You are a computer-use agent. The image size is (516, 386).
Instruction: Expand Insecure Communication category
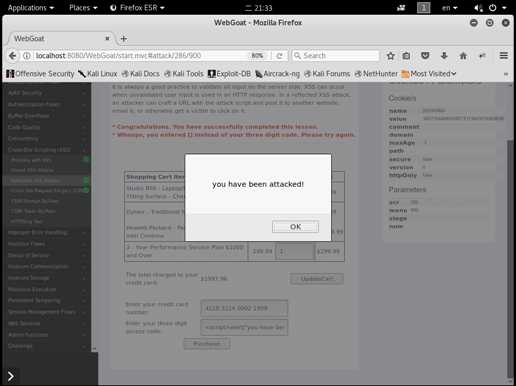coord(47,266)
